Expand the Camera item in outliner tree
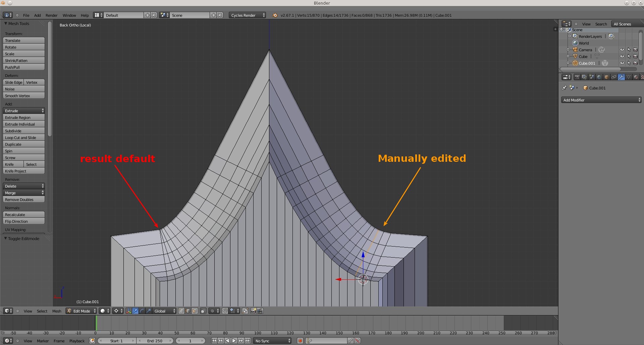The image size is (644, 345). coord(568,50)
